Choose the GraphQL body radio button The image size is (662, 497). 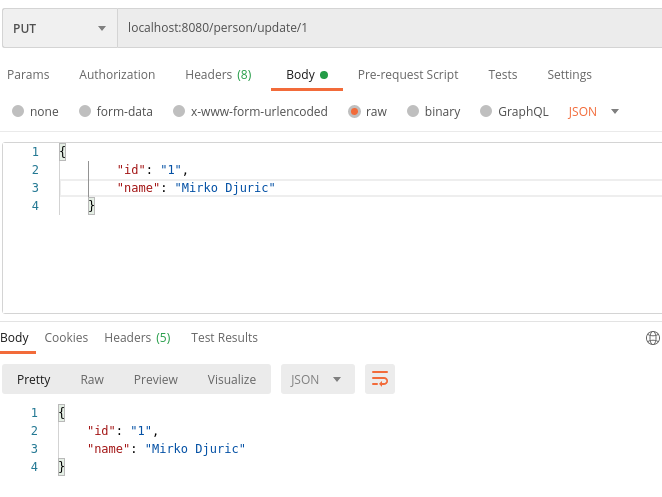[486, 111]
